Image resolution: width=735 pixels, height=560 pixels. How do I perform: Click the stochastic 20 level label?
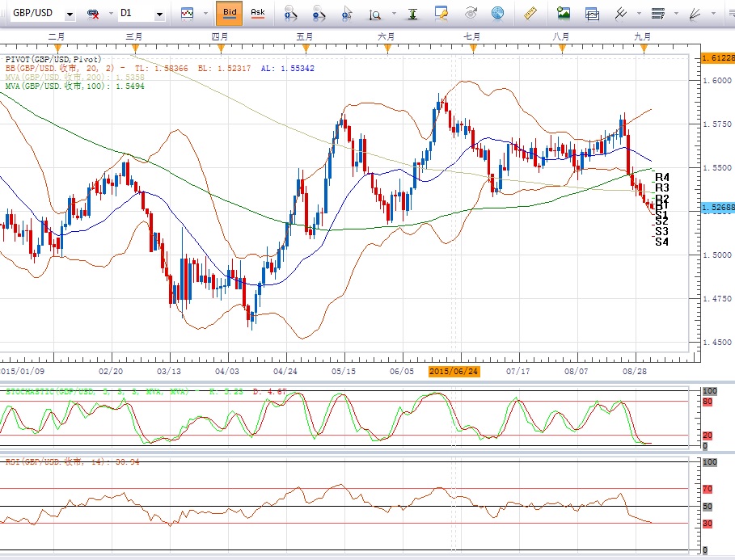[x=708, y=436]
